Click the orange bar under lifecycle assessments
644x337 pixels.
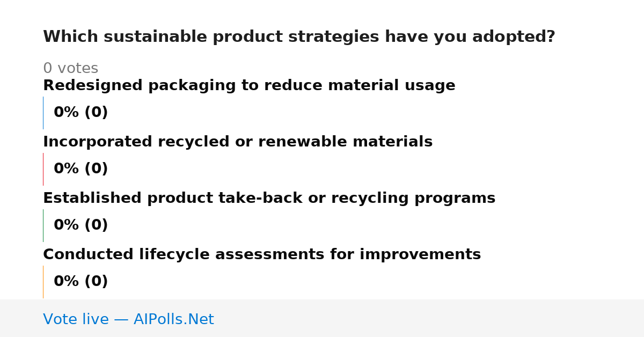[x=43, y=282]
